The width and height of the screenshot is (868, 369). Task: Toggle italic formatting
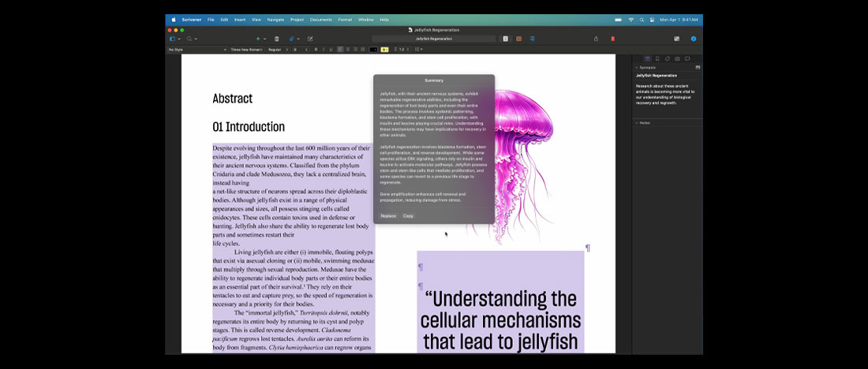point(324,50)
